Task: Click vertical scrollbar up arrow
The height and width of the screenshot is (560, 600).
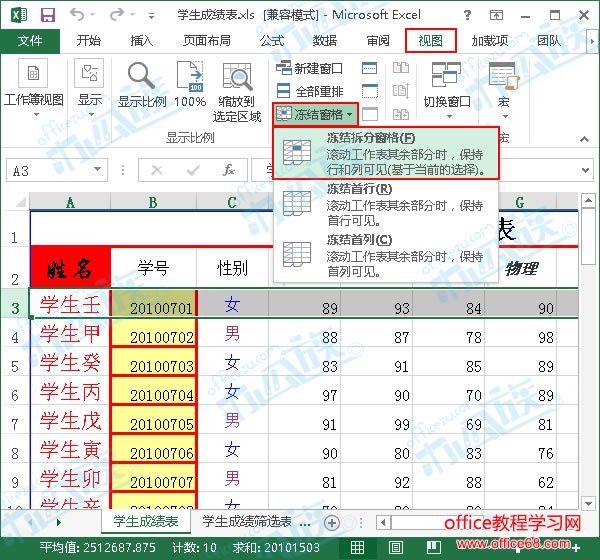Action: tap(588, 200)
